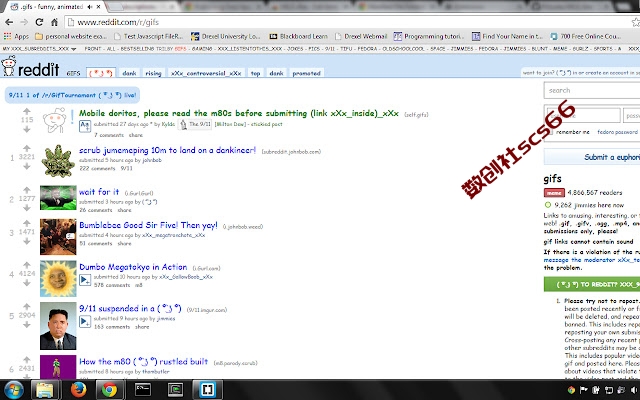Open 'Find Your Name in t...' bookmark
Viewport: 640px width, 400px height.
[507, 36]
